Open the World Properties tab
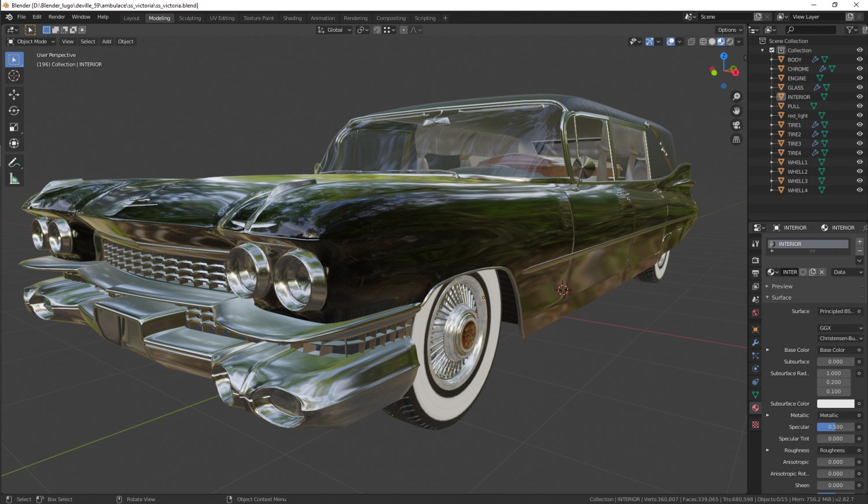The image size is (868, 504). point(755,312)
